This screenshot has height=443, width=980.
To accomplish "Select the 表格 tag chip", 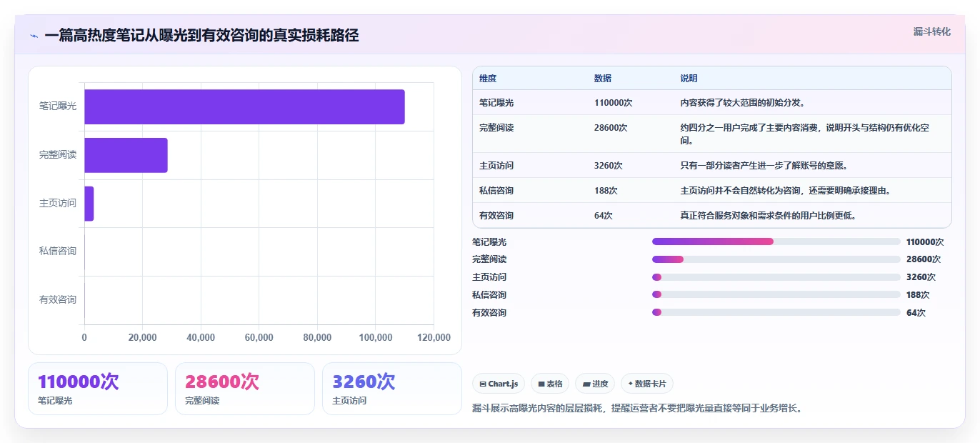I will (x=550, y=384).
